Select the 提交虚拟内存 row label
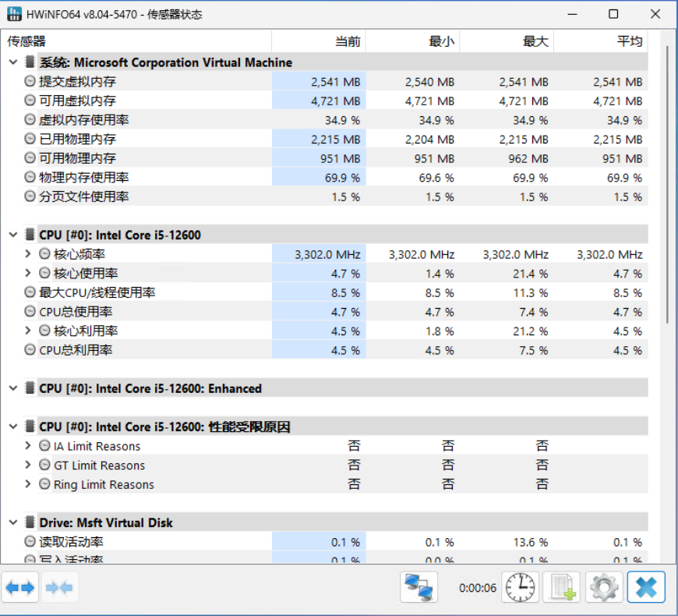Screen dimensions: 678x616 tap(77, 81)
